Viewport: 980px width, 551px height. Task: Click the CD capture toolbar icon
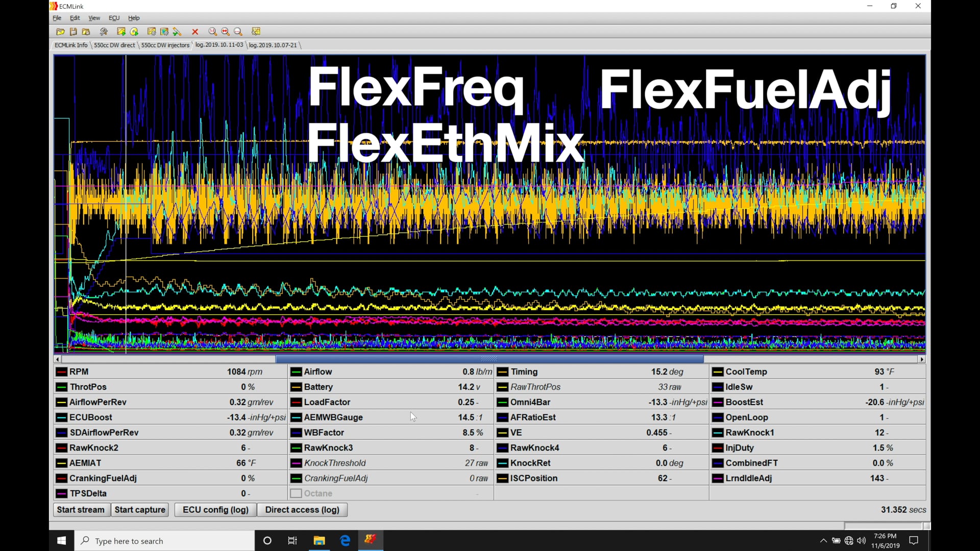click(135, 31)
